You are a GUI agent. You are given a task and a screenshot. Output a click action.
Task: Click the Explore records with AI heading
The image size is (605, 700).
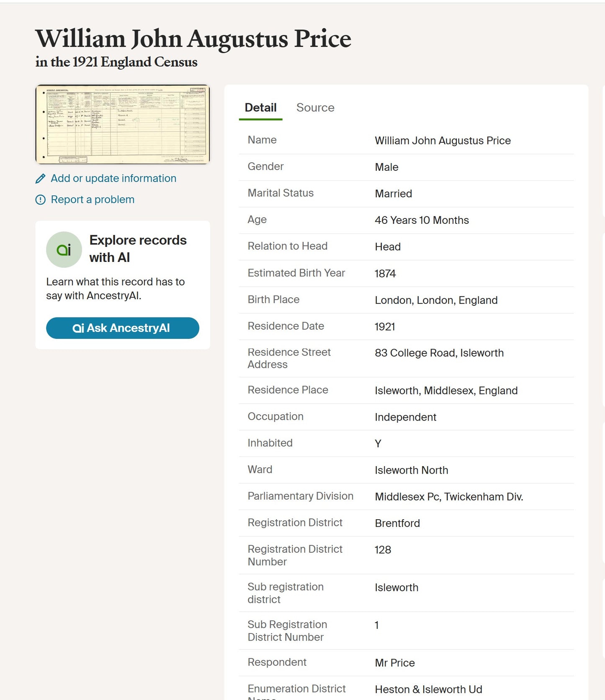tap(138, 249)
